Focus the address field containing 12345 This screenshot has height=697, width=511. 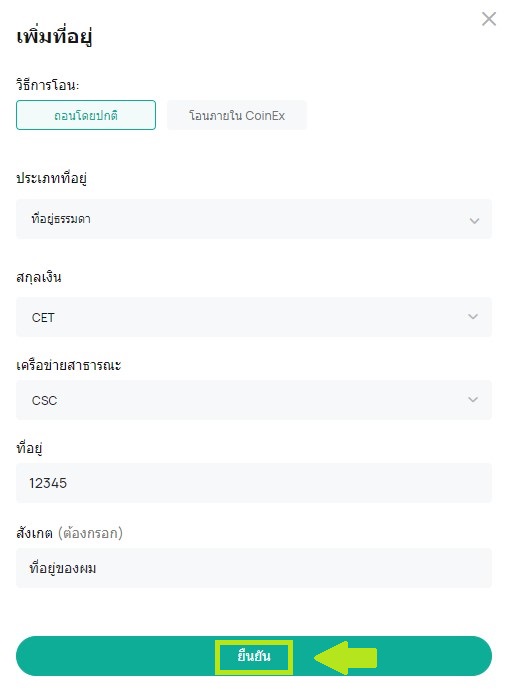click(x=254, y=483)
